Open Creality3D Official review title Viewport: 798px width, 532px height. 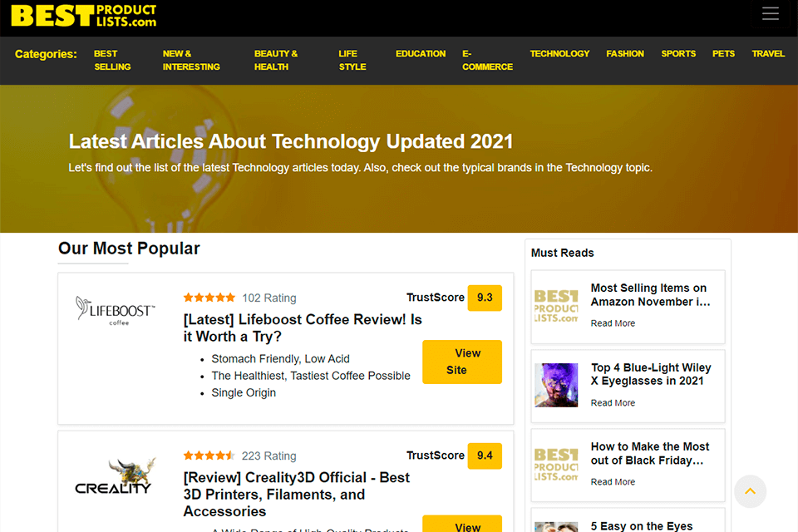tap(296, 495)
